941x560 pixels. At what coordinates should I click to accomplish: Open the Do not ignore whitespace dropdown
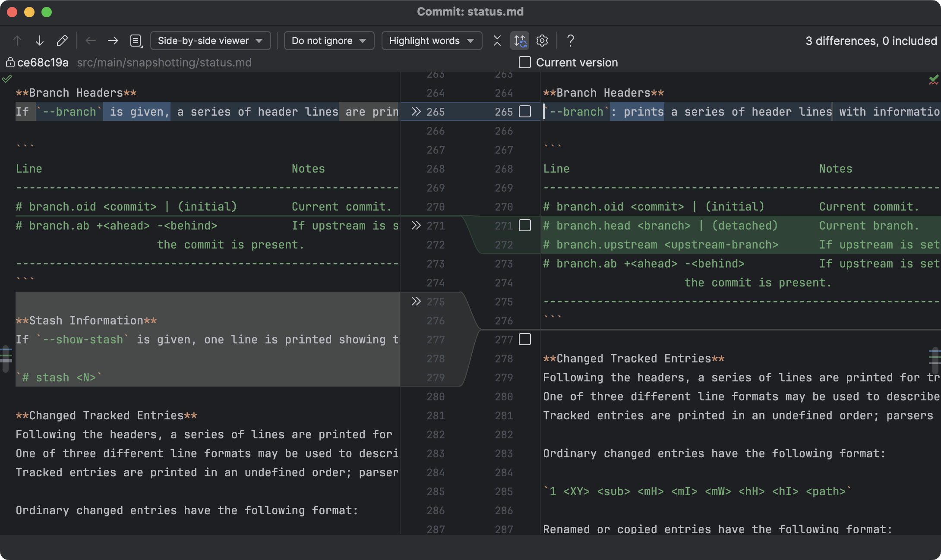(x=329, y=40)
